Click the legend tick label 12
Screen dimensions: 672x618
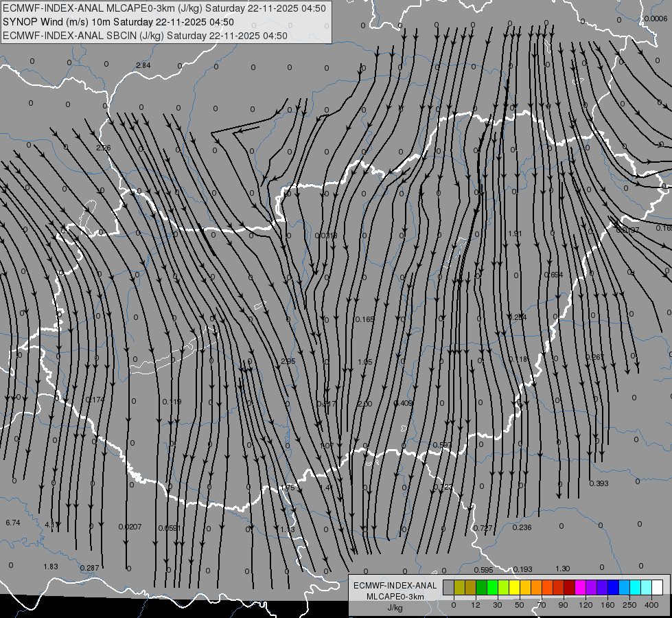[476, 605]
